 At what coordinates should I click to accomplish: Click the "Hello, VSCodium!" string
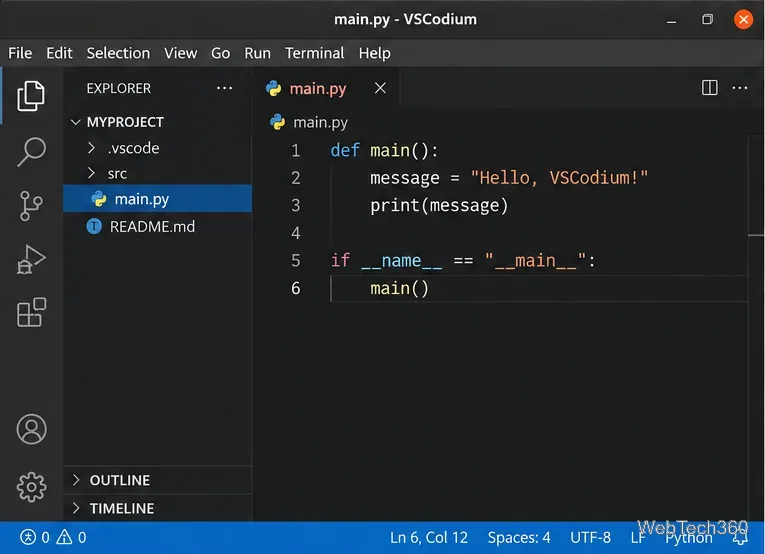point(559,178)
